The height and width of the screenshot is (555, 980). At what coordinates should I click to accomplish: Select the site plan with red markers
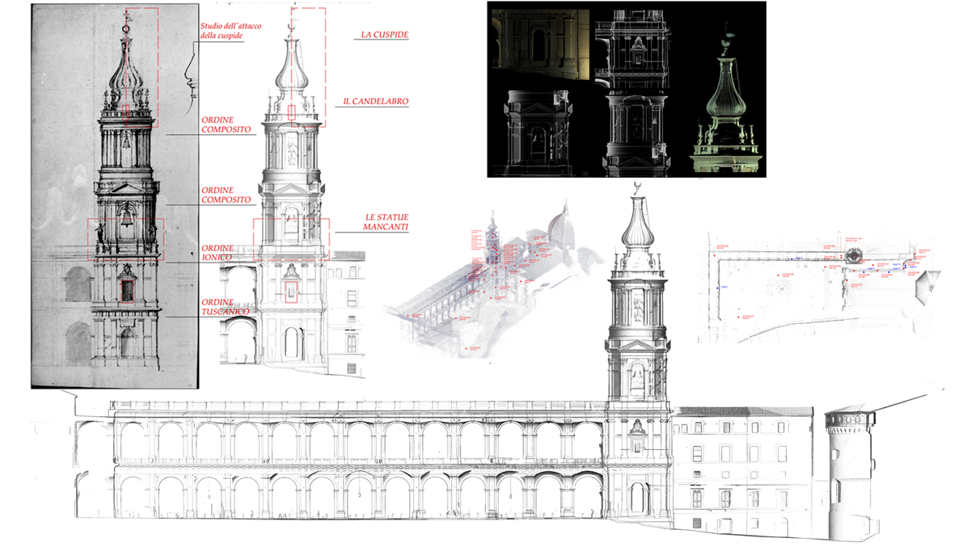click(x=817, y=287)
